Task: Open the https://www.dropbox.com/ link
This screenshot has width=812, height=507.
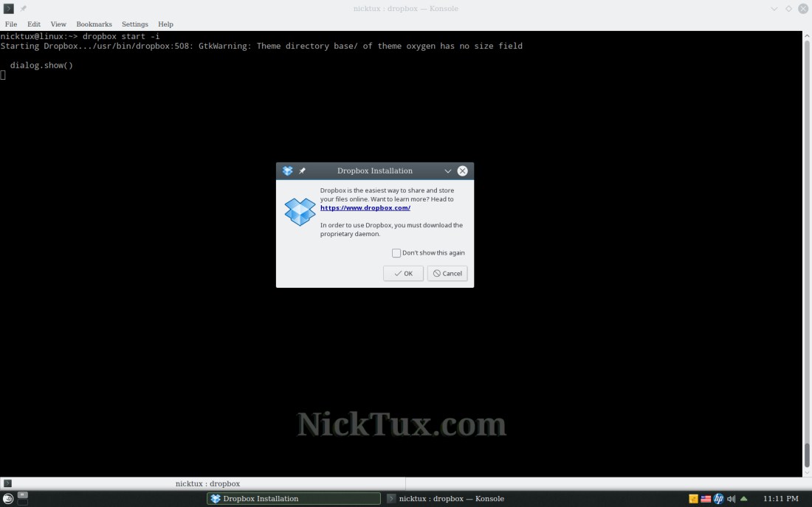Action: pyautogui.click(x=365, y=207)
